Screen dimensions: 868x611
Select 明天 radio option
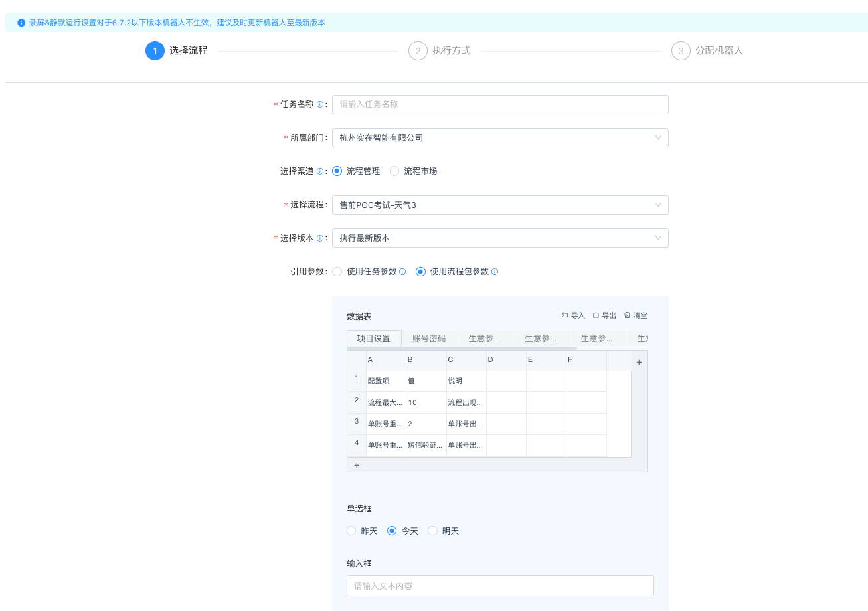pos(433,531)
